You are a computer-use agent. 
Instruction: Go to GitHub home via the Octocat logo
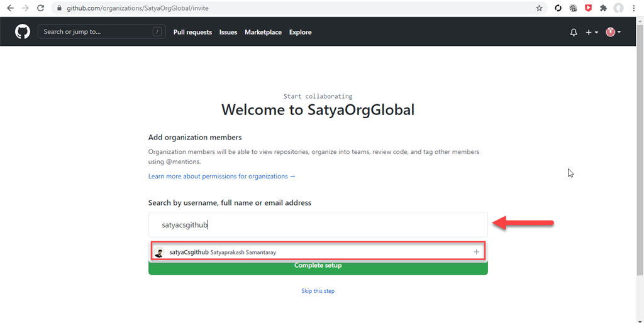[23, 31]
